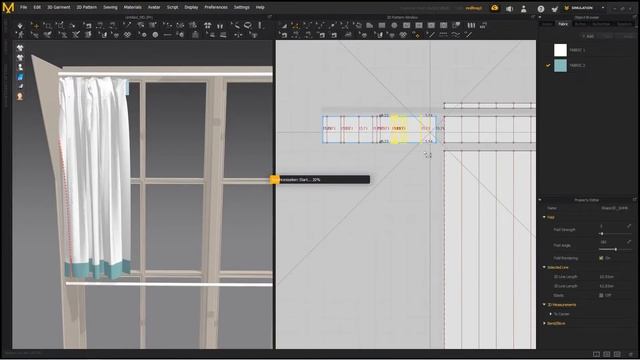The width and height of the screenshot is (640, 360).
Task: Open the Display menu
Action: pos(191,7)
